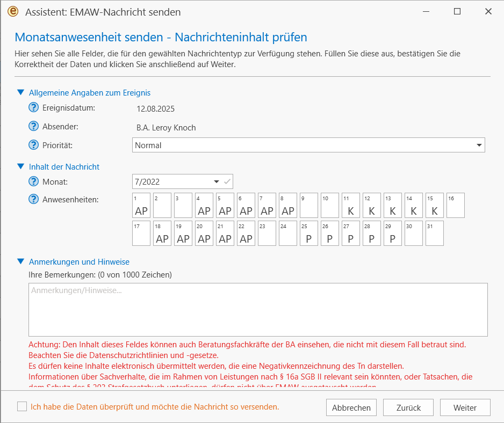Click the help icon next to Anwesenheiten

tap(33, 199)
